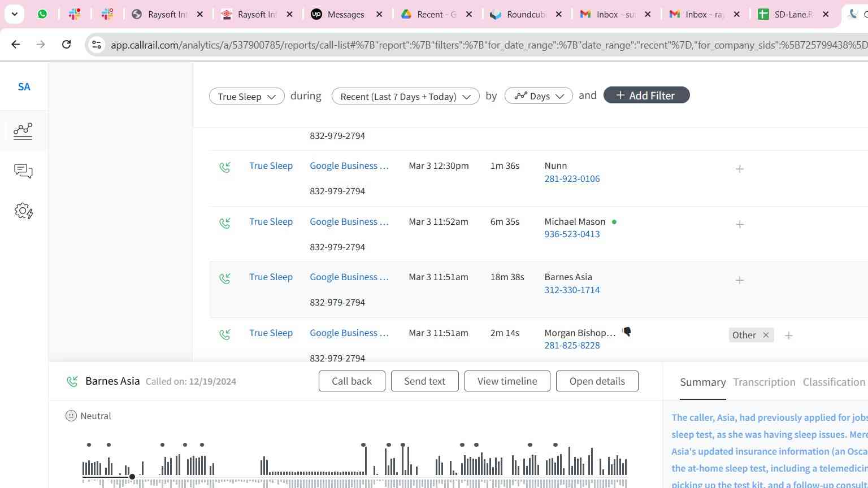Open the Settings gear icon in sidebar

point(23,211)
